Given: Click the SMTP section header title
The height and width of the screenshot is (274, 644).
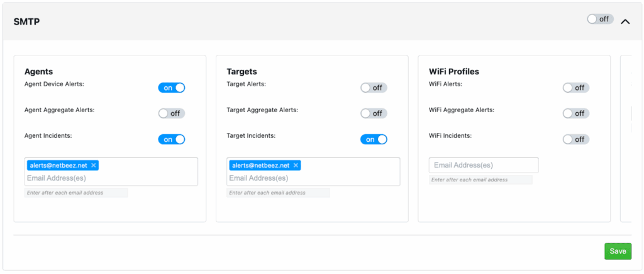Looking at the screenshot, I should click(x=27, y=22).
